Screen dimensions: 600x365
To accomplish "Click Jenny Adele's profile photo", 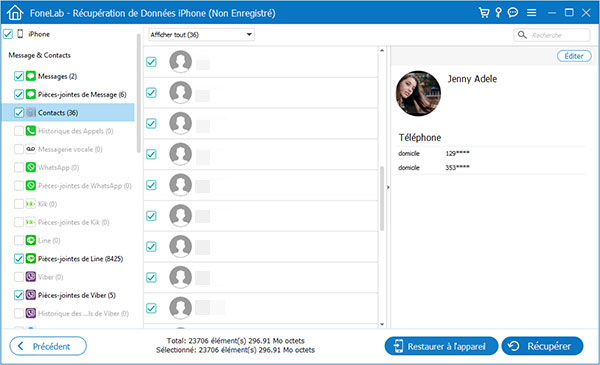I will (x=418, y=93).
